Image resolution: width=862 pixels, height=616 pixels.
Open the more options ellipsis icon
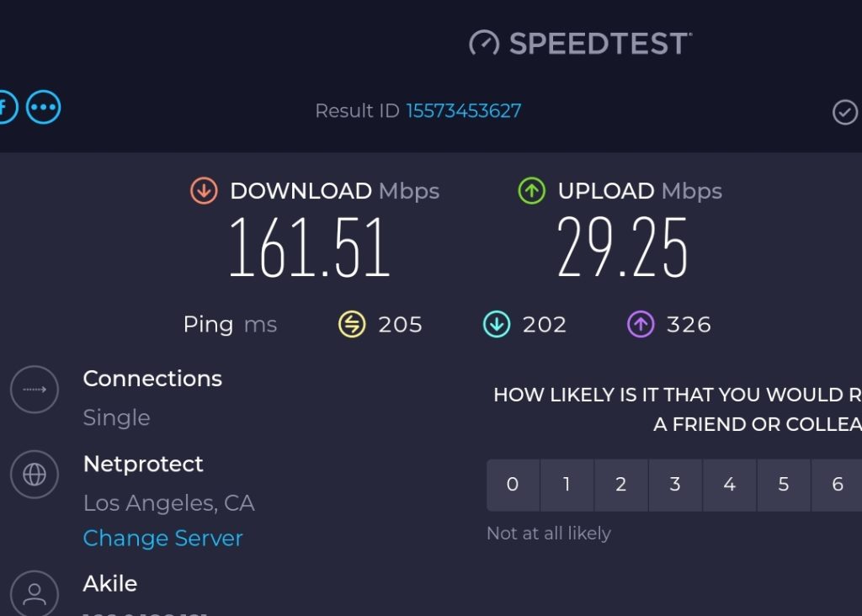(43, 108)
